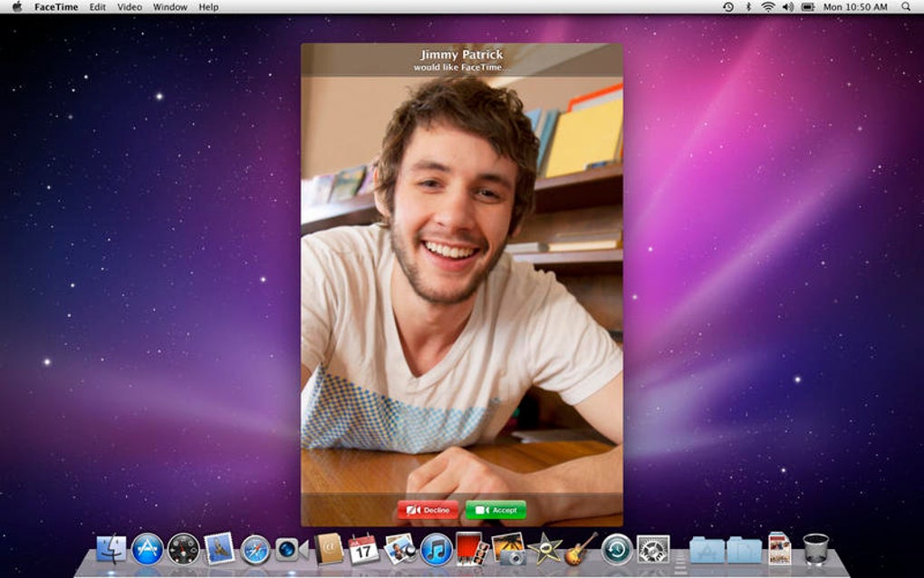Open the Video menu
Viewport: 924px width, 578px height.
(129, 7)
